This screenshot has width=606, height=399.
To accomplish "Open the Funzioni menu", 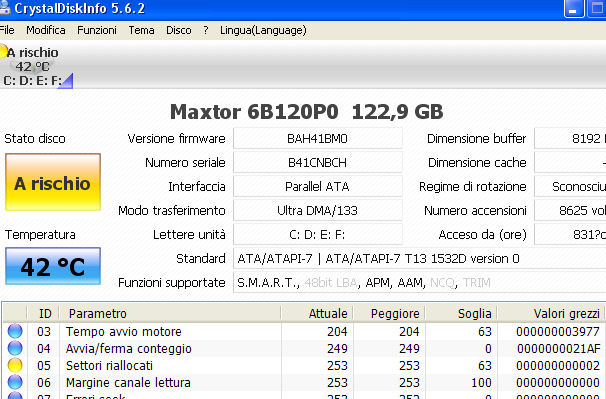I will (x=97, y=30).
